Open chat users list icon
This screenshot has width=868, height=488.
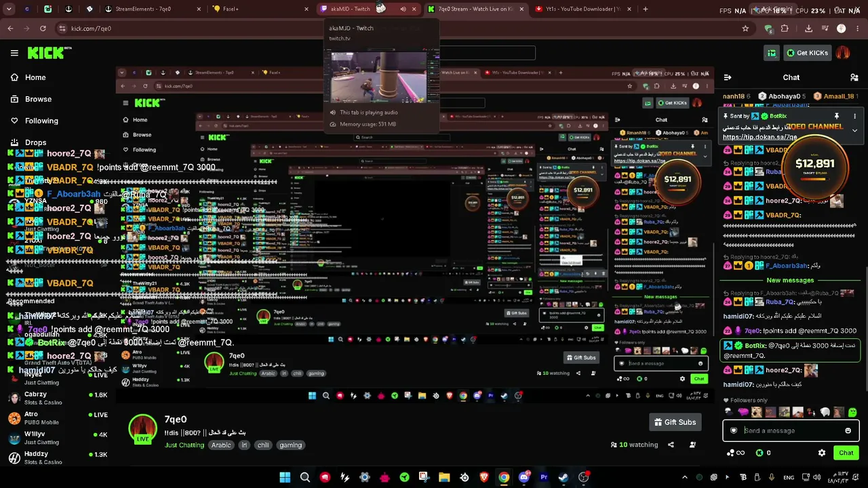[854, 77]
